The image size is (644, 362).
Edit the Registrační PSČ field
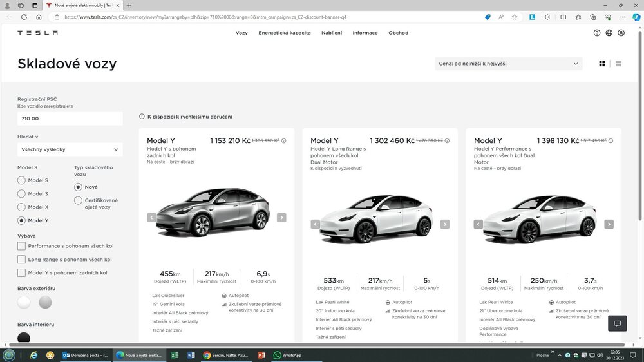(x=70, y=119)
